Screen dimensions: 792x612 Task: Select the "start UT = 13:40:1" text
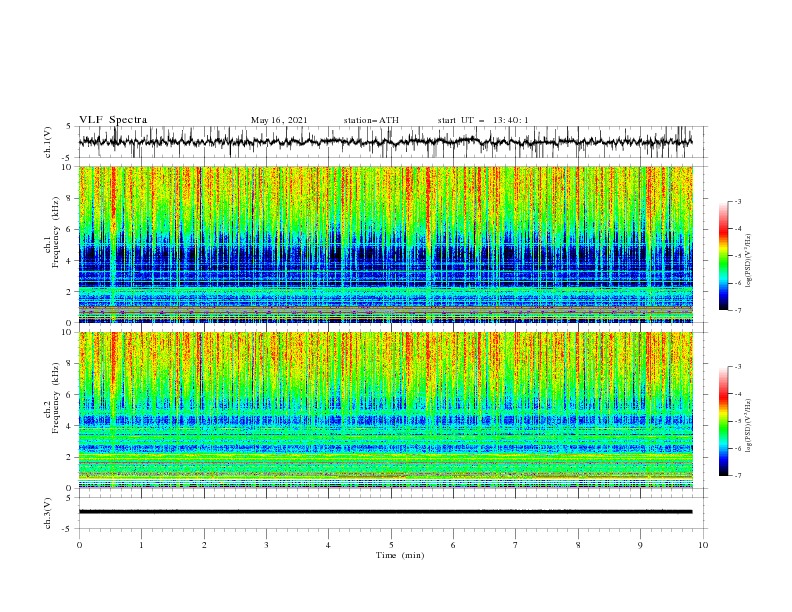point(483,120)
